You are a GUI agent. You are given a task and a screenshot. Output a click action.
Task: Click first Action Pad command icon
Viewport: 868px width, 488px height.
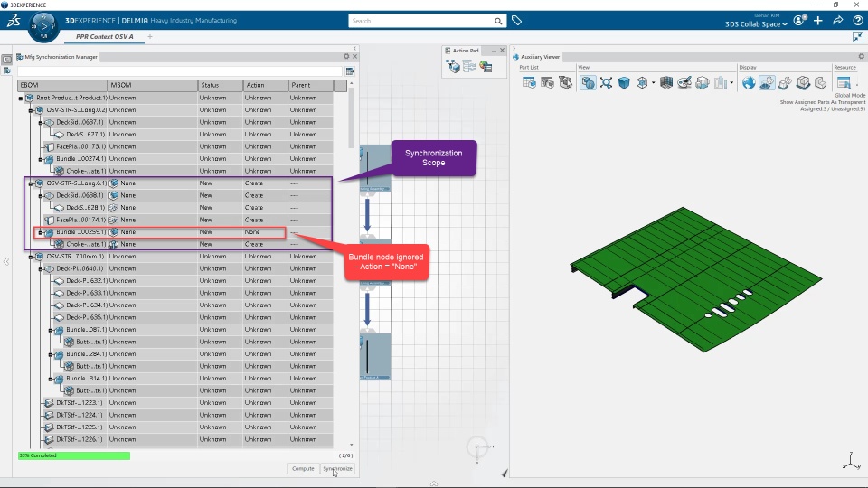point(453,66)
